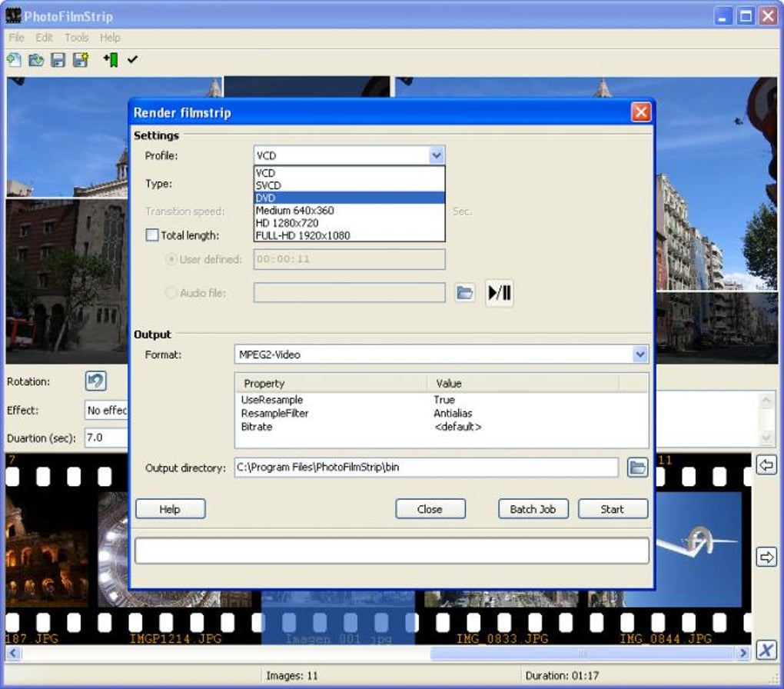Click the New project toolbar icon
This screenshot has width=784, height=689.
point(14,60)
